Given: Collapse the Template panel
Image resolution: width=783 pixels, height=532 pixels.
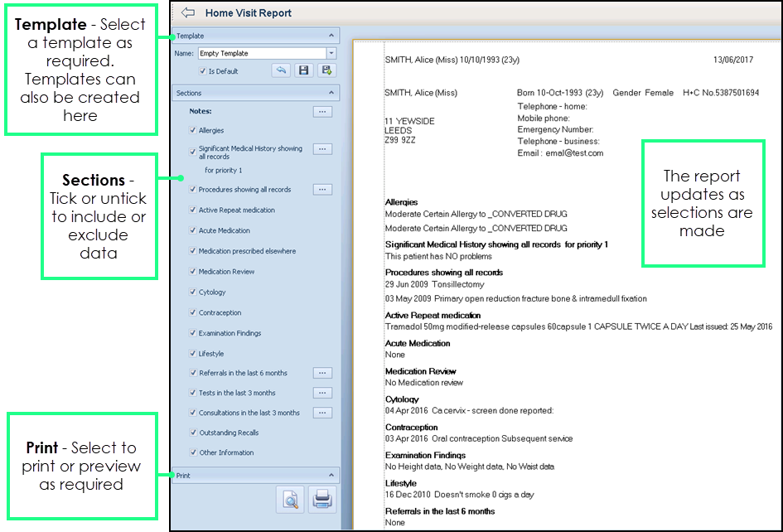Looking at the screenshot, I should tap(331, 36).
